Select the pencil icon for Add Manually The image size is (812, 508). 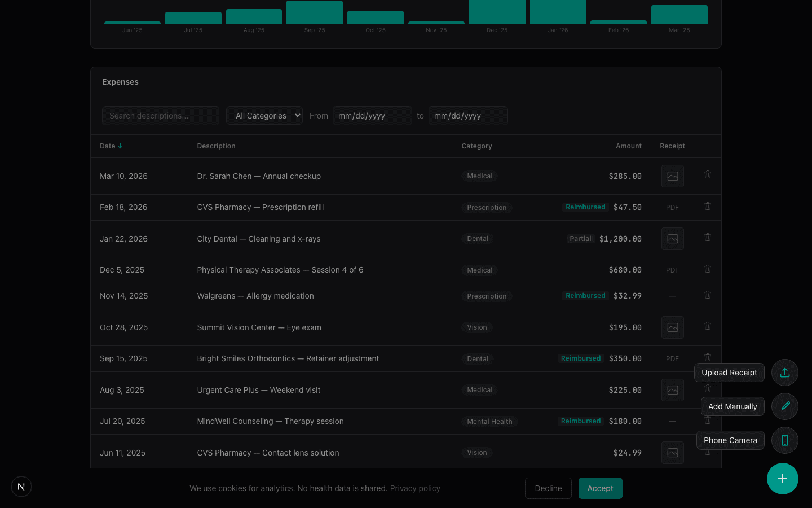pyautogui.click(x=784, y=406)
